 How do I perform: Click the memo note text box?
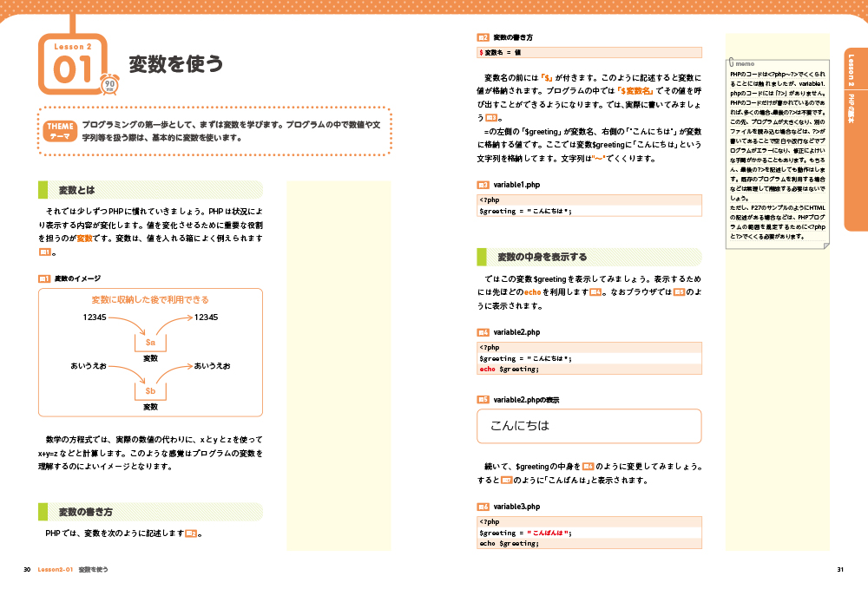tap(777, 154)
